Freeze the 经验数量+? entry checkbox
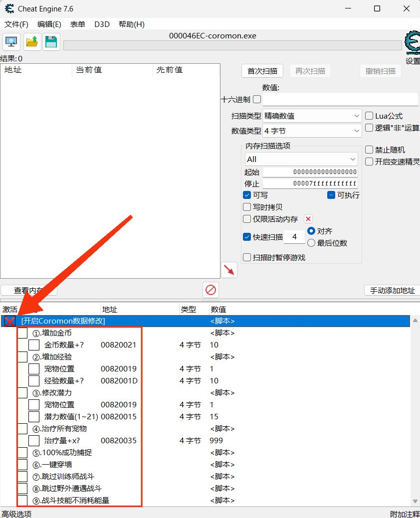 pyautogui.click(x=34, y=381)
